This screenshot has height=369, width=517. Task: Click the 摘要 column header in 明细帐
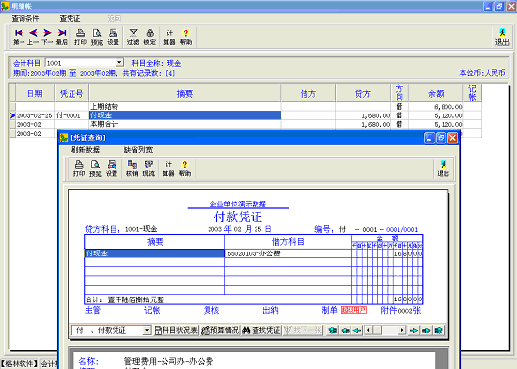pyautogui.click(x=185, y=93)
